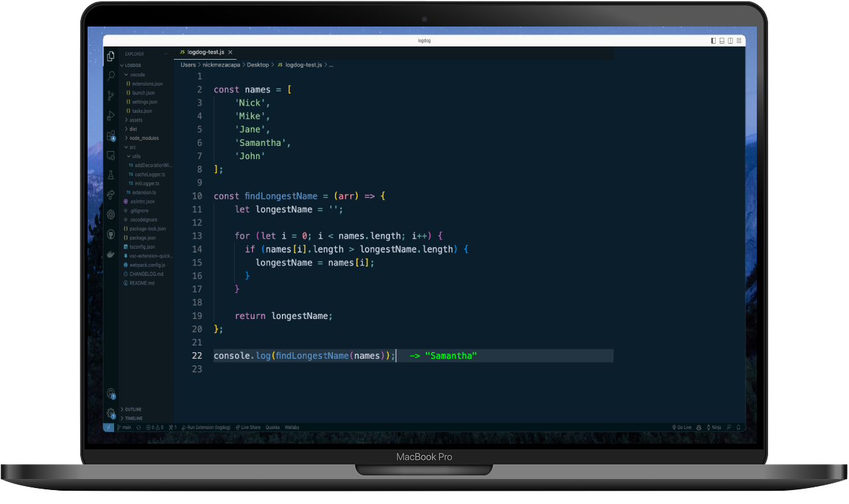
Task: Open the Docker whale view
Action: 111,254
